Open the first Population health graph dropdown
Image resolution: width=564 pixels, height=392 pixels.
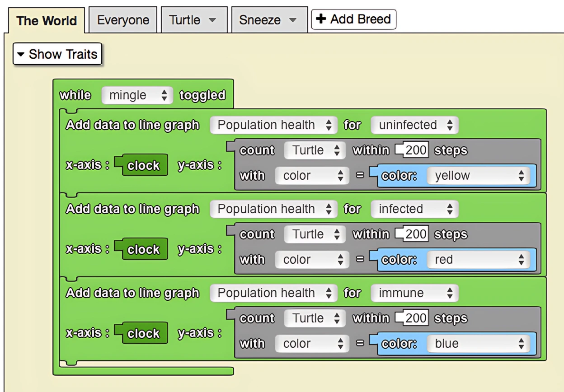tap(273, 125)
